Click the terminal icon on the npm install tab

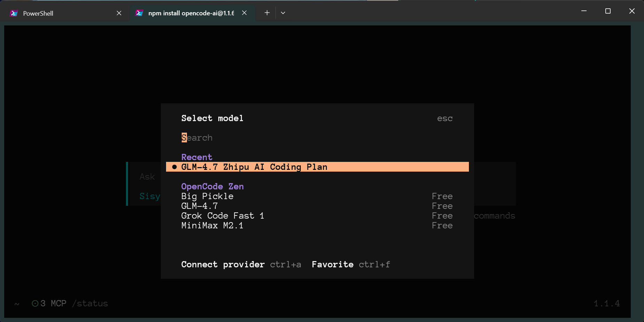[139, 13]
